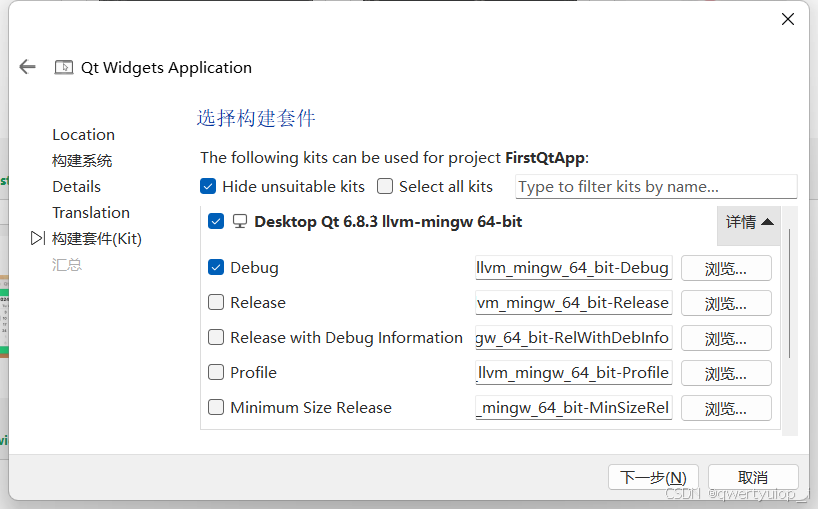Select the 构建系统 wizard step

pos(82,161)
